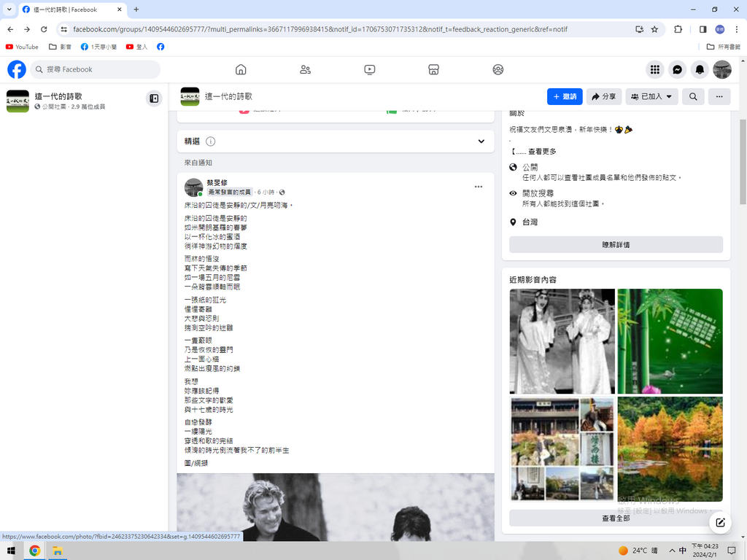Open the Facebook apps grid menu
The width and height of the screenshot is (747, 560).
point(655,69)
